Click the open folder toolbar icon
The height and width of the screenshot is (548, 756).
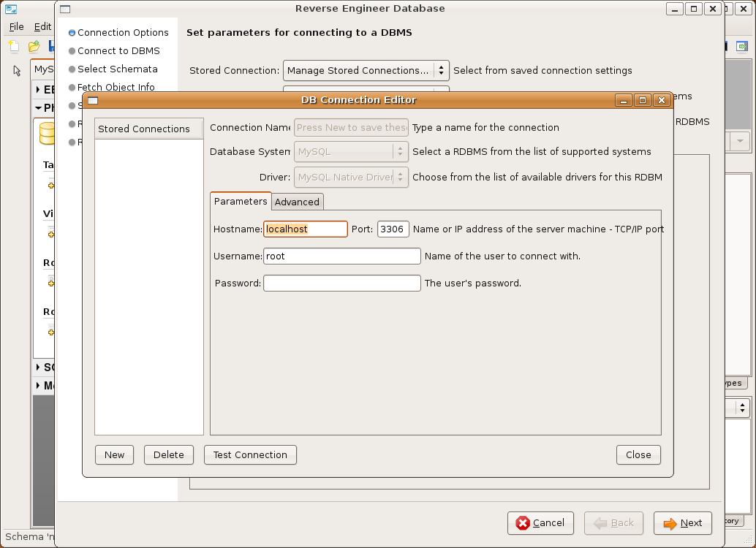pos(34,47)
